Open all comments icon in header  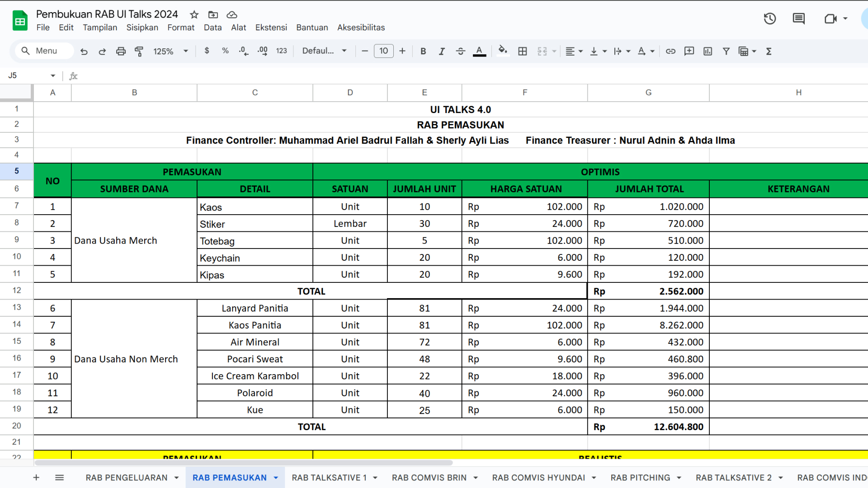798,19
